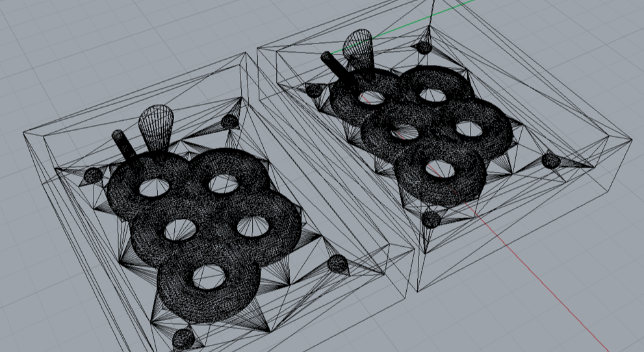This screenshot has width=644, height=352.
Task: Select the sphere below the right mold's lowest torus
Action: click(x=431, y=219)
